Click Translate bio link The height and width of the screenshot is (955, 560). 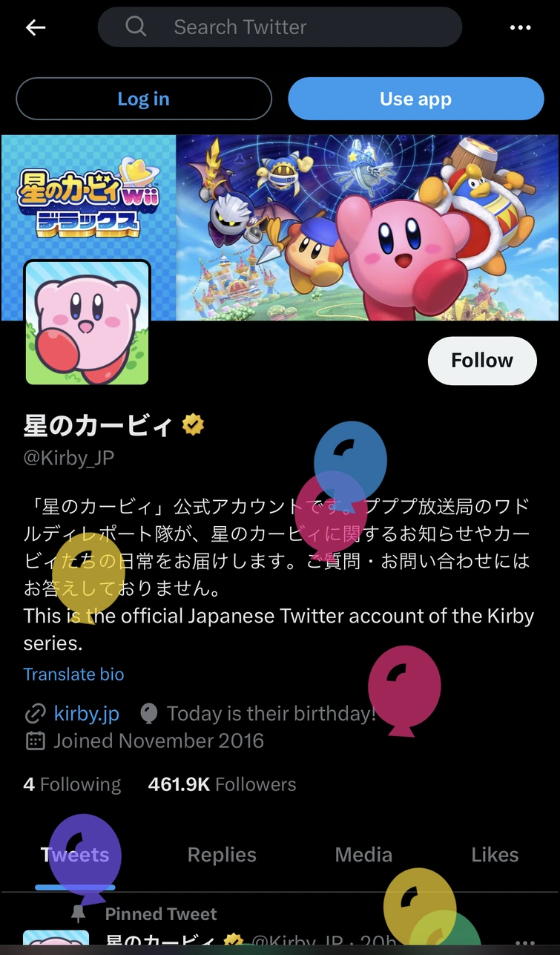pyautogui.click(x=73, y=675)
